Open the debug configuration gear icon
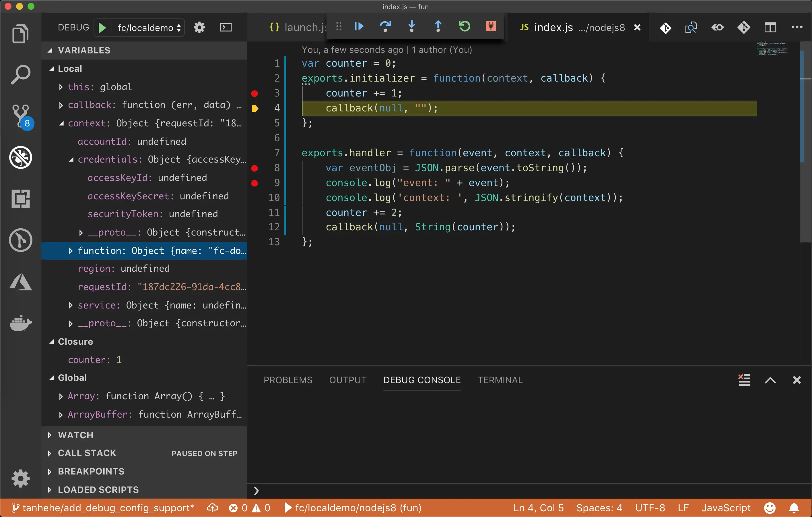The height and width of the screenshot is (517, 812). (199, 27)
